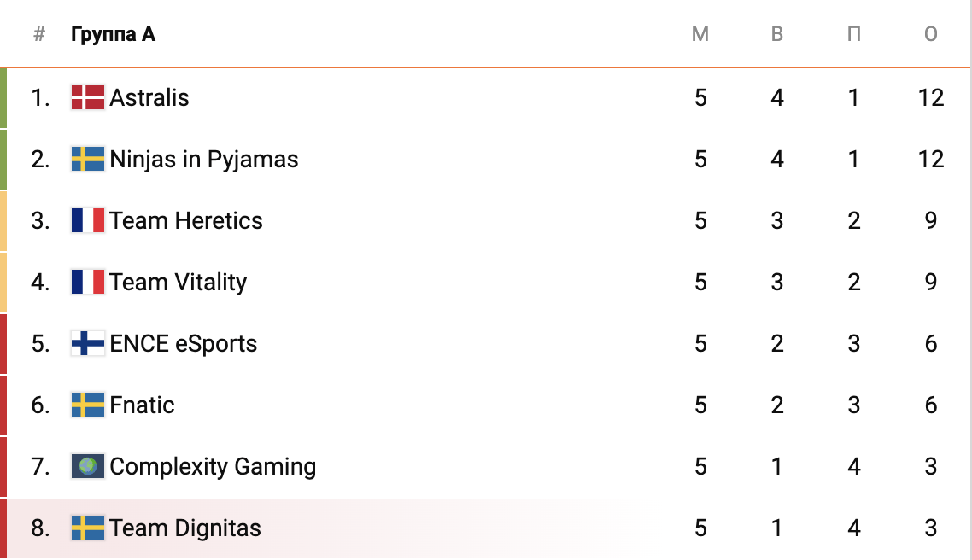Click the Swedish flag next to Ninjas in Pyjamas
Screen dimensions: 972x560
(87, 159)
